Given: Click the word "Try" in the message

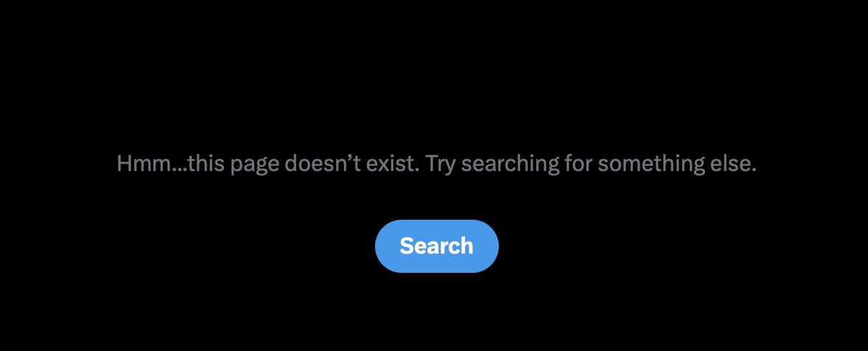Looking at the screenshot, I should tap(441, 164).
